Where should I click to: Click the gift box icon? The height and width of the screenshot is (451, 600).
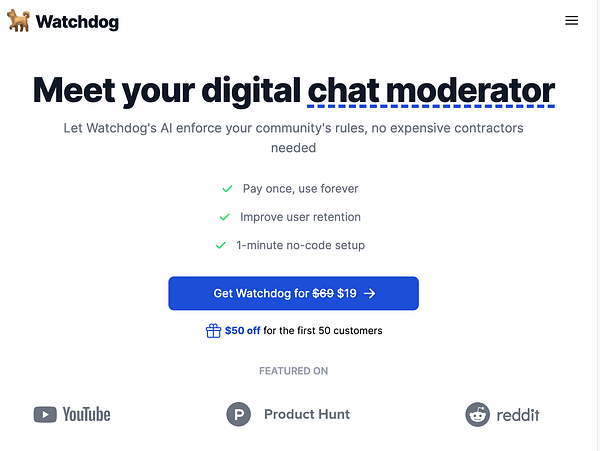point(213,331)
